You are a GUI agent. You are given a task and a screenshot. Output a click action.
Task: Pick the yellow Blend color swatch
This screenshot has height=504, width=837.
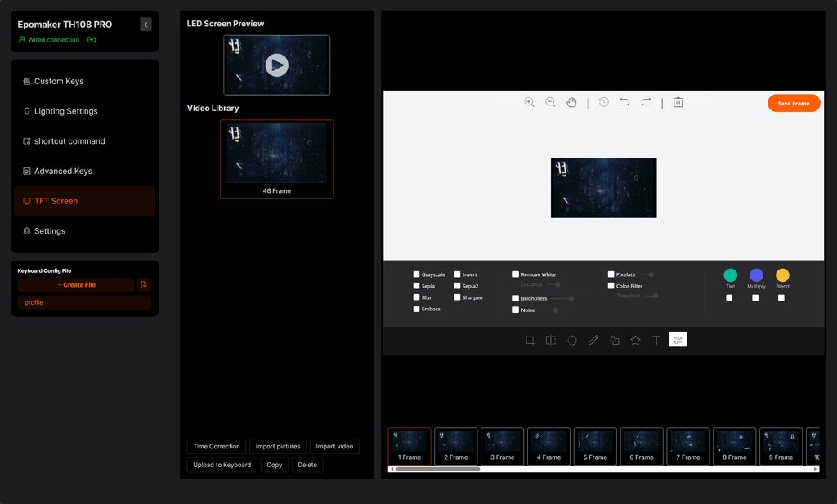pos(782,275)
